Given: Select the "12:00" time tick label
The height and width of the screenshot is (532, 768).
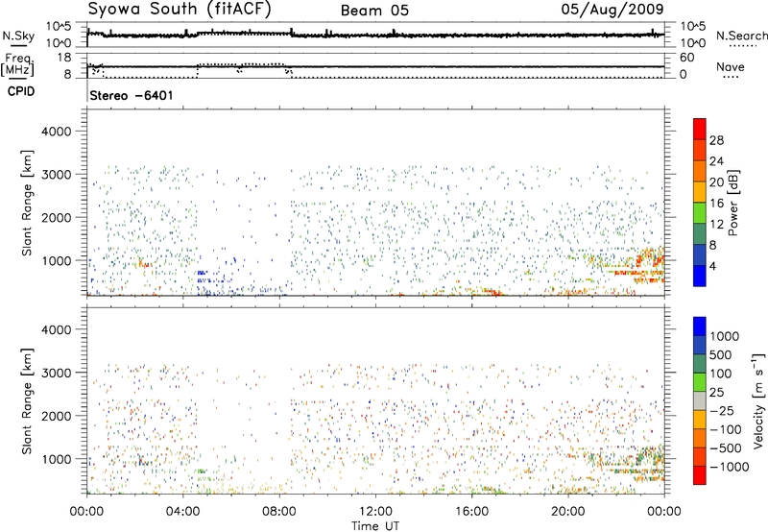Looking at the screenshot, I should tap(375, 512).
